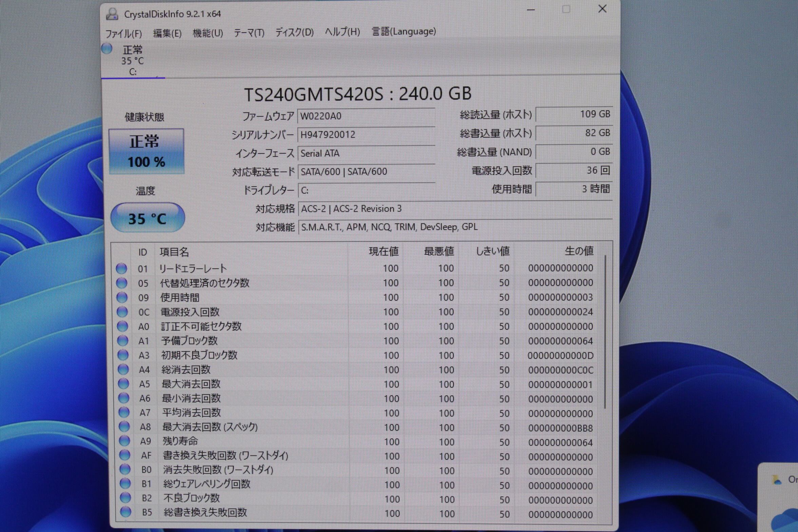This screenshot has height=532, width=798.
Task: Click the 生の値 column header
Action: (579, 251)
